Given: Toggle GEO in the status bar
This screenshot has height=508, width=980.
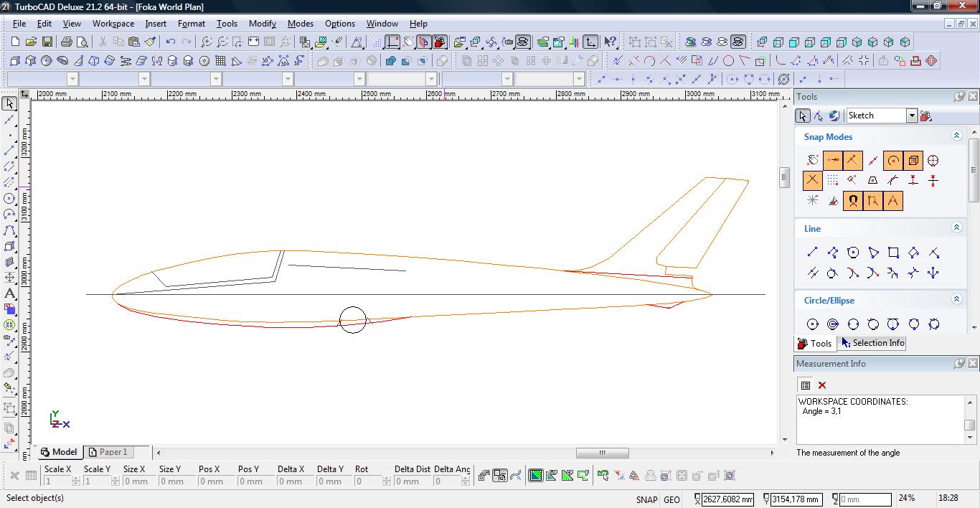Looking at the screenshot, I should tap(672, 499).
